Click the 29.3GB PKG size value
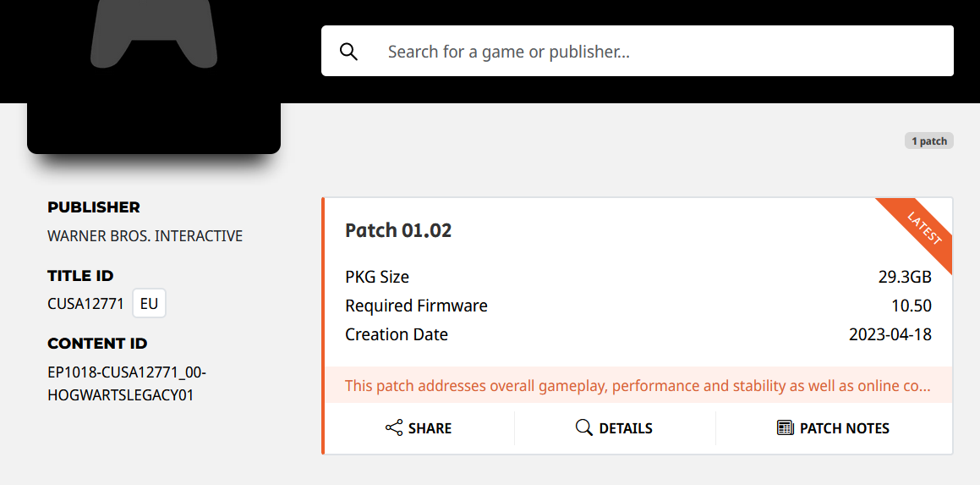The height and width of the screenshot is (485, 980). point(905,277)
